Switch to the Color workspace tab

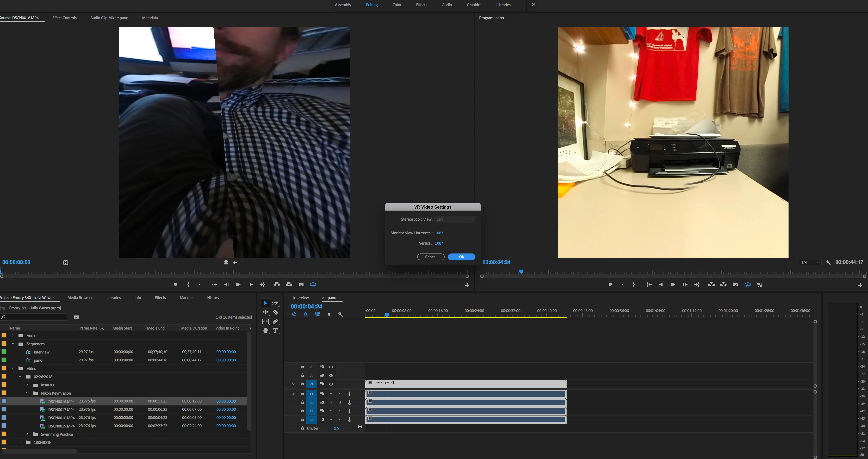[x=397, y=5]
